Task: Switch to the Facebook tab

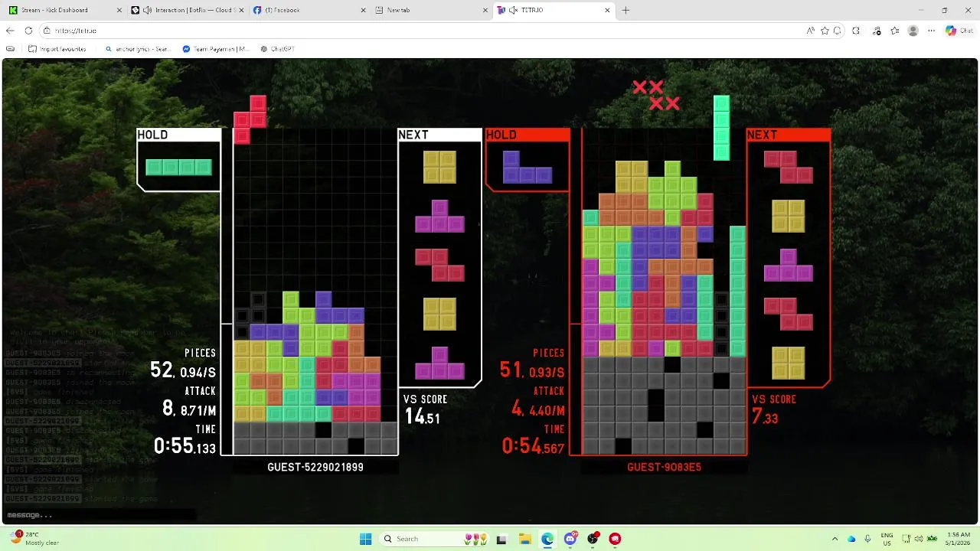Action: click(309, 10)
